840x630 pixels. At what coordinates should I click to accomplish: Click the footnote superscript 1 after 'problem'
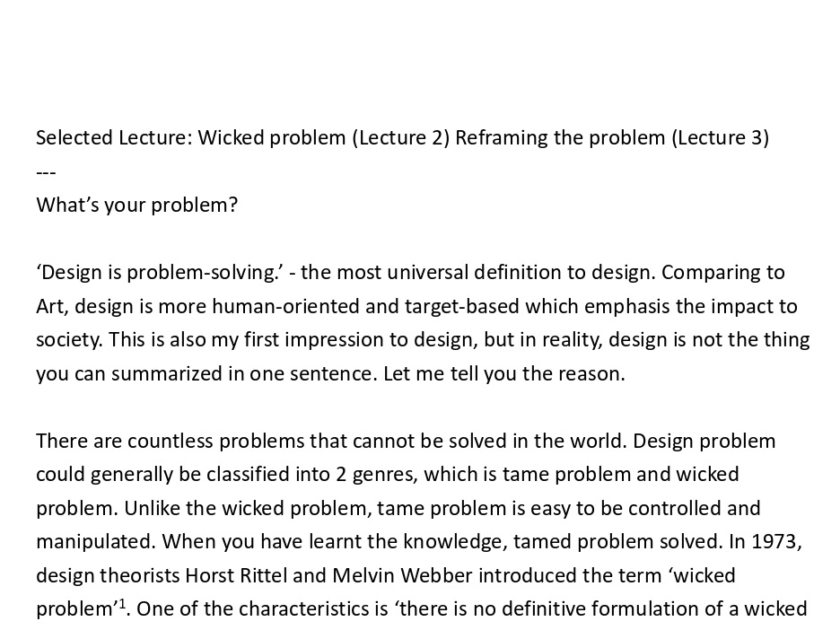click(122, 605)
